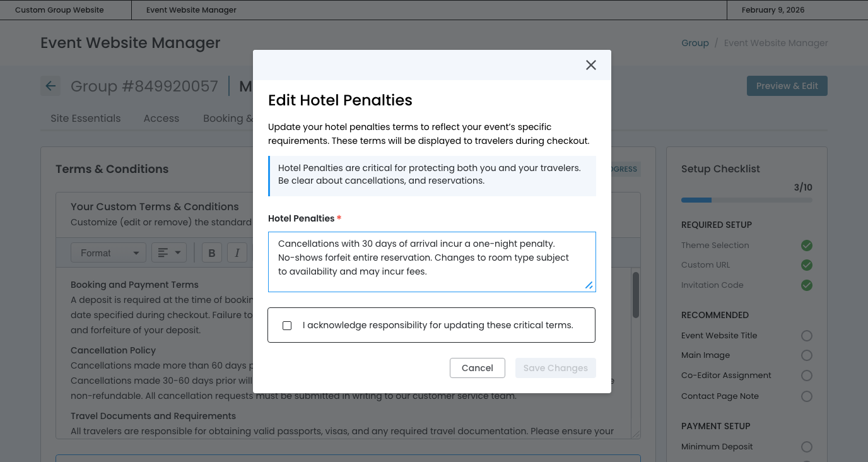Select the Co-Editor Assignment status circle

tap(806, 376)
